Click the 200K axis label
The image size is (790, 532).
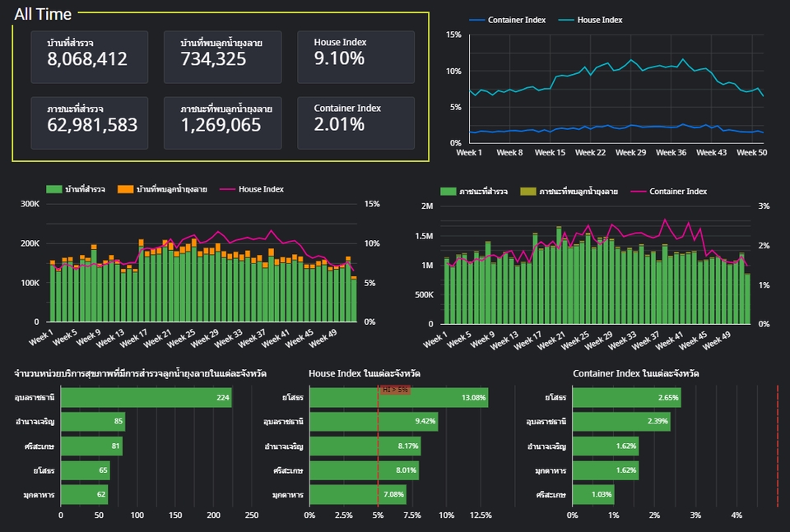(30, 243)
